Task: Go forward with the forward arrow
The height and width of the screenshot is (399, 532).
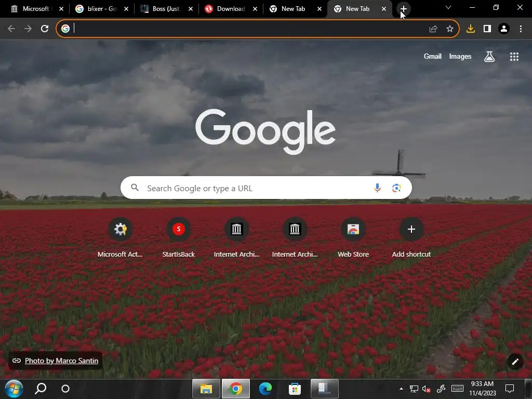Action: 28,29
